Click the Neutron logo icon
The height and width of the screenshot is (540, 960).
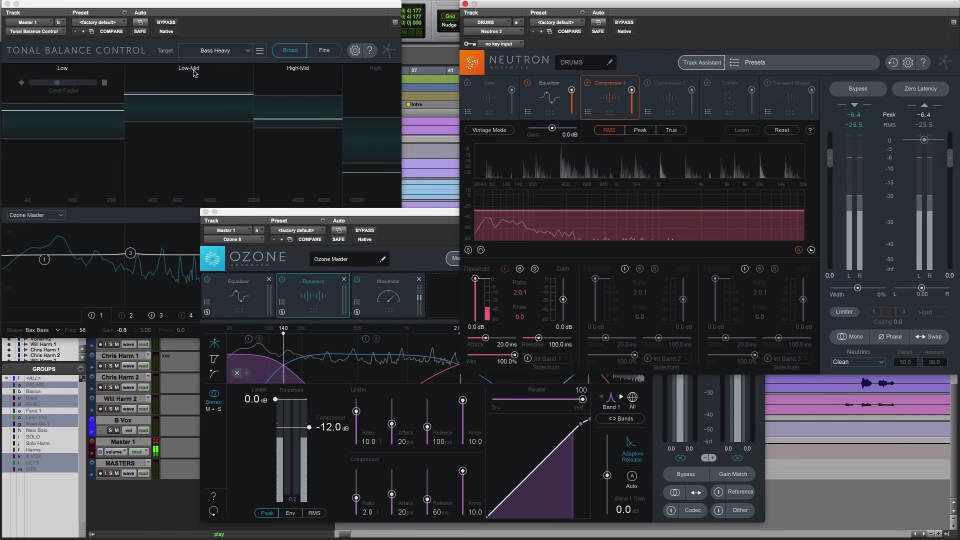[472, 62]
